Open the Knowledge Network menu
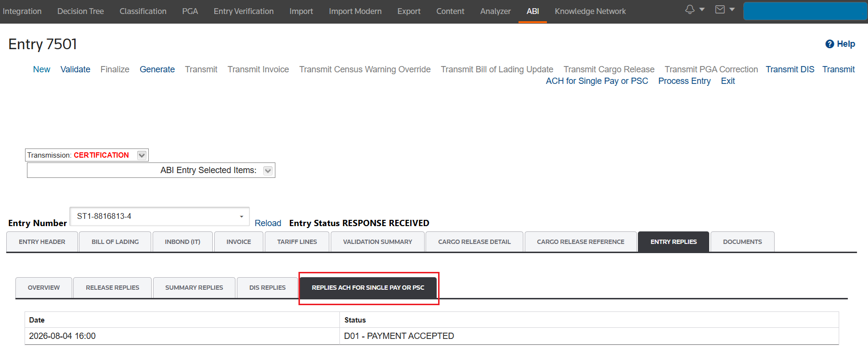868x350 pixels. tap(590, 11)
